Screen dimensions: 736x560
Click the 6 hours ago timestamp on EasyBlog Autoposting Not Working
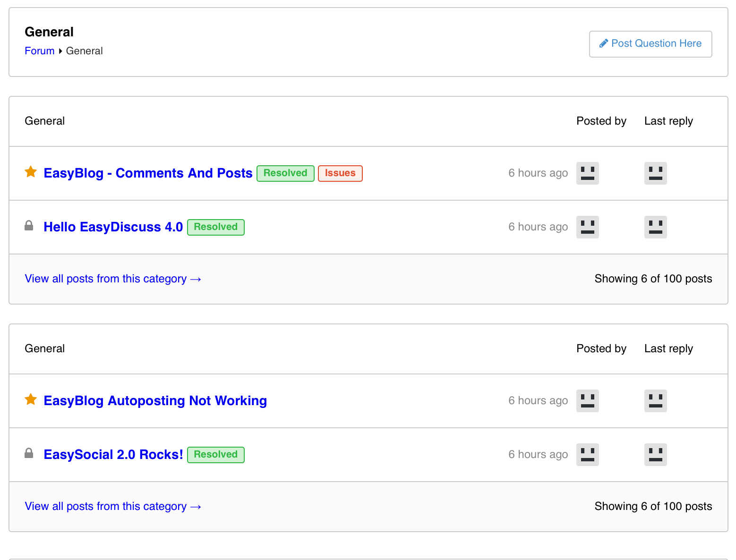tap(538, 401)
